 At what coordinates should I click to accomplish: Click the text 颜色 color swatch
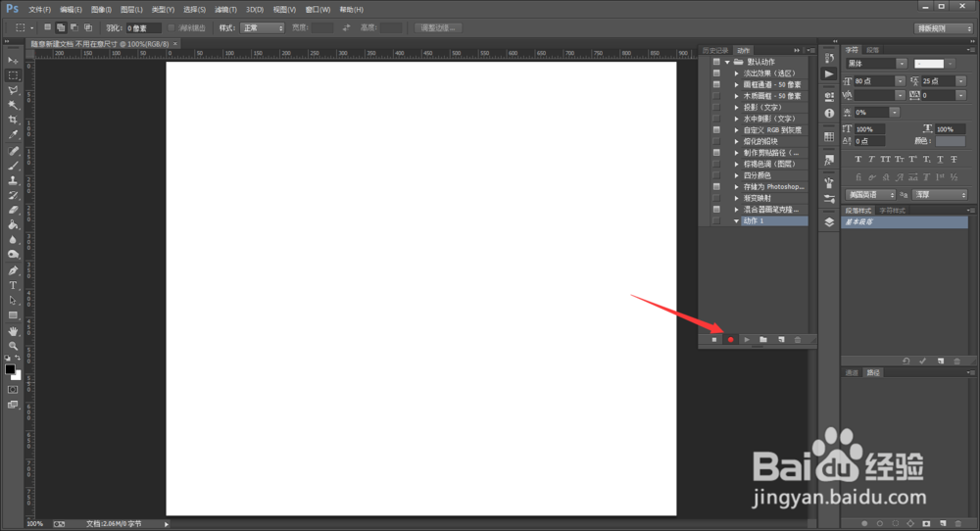[x=951, y=141]
